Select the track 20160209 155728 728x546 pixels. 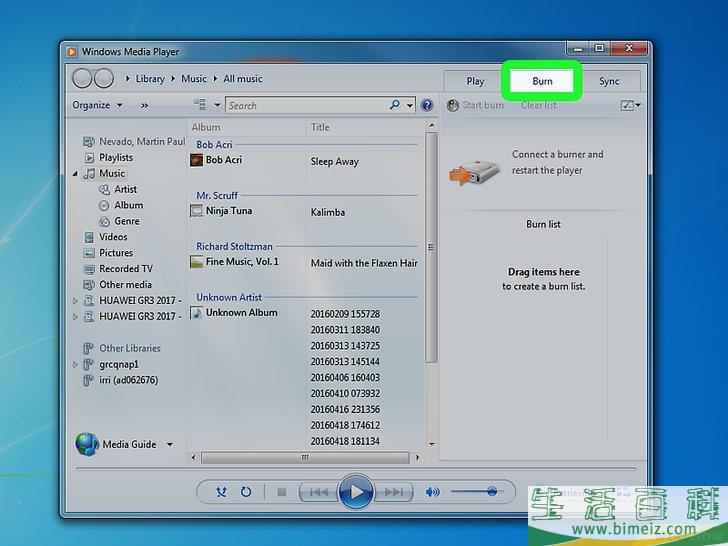(345, 314)
